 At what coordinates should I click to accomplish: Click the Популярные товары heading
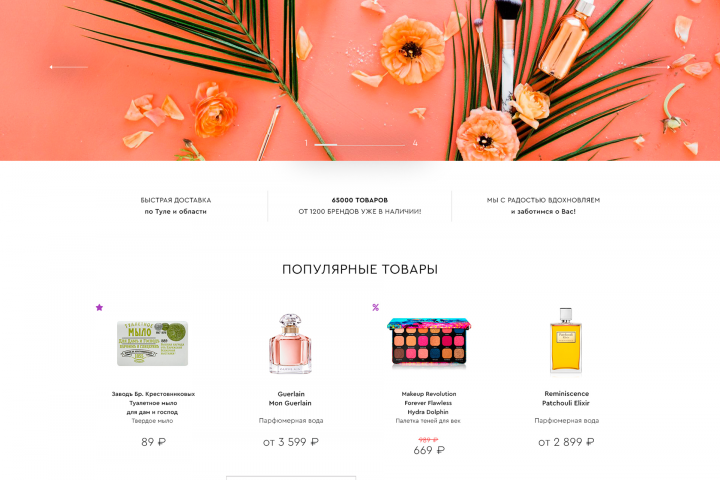point(360,269)
